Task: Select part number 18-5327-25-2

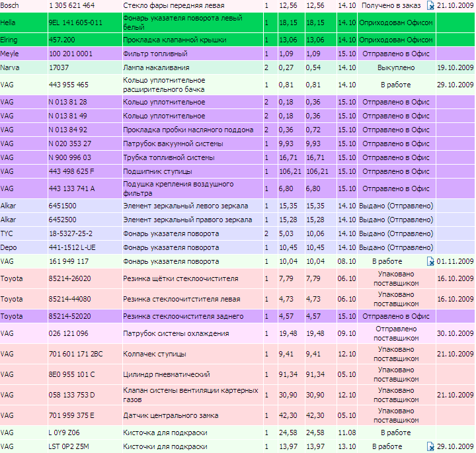Action: (71, 234)
